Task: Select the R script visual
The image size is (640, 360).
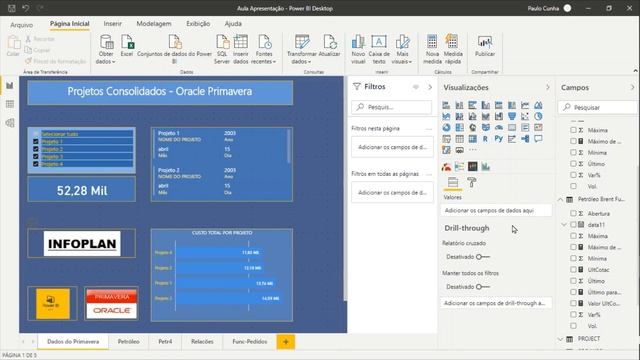Action: click(485, 139)
